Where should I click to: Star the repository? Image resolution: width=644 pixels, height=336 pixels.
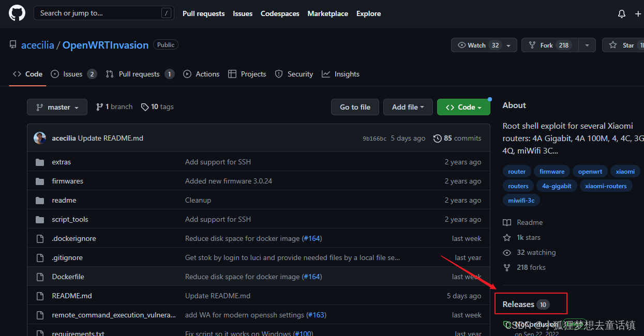[x=623, y=45]
